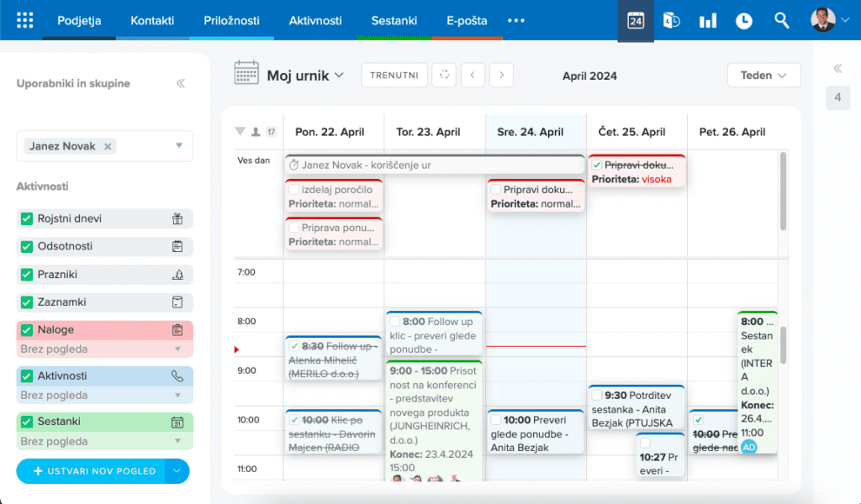Screen dimensions: 861x504
Task: Uncheck the Sestanki activity checkbox
Action: (27, 422)
